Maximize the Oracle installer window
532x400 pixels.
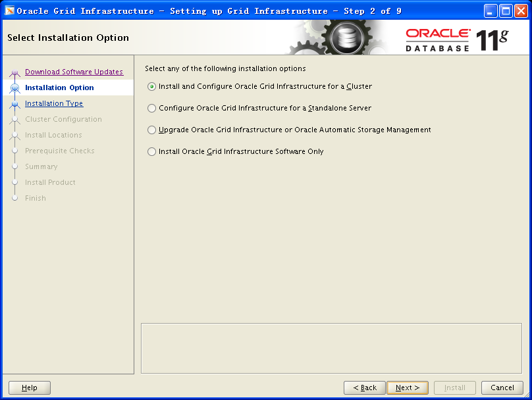click(506, 11)
